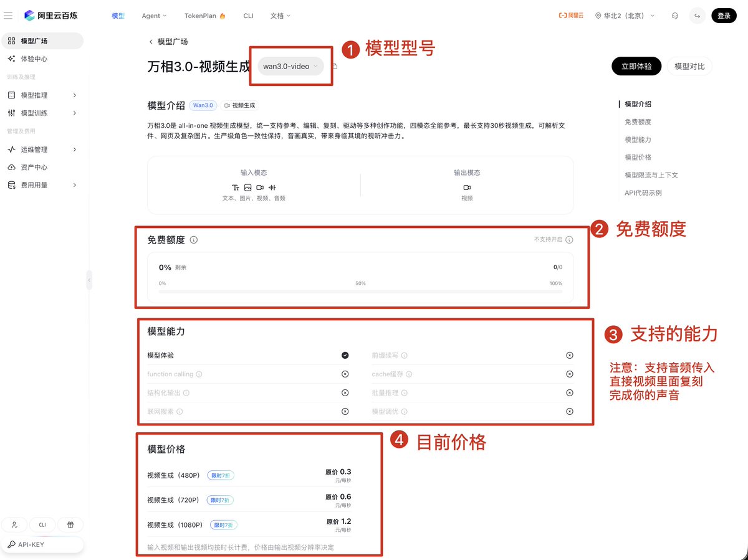Image resolution: width=748 pixels, height=560 pixels.
Task: Click the gift icon button at sidebar bottom
Action: [70, 524]
